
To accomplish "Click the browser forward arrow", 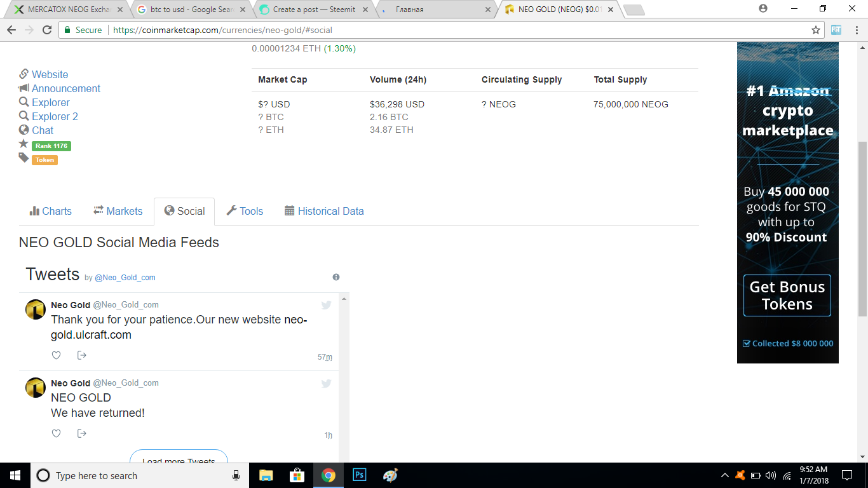I will click(x=29, y=30).
